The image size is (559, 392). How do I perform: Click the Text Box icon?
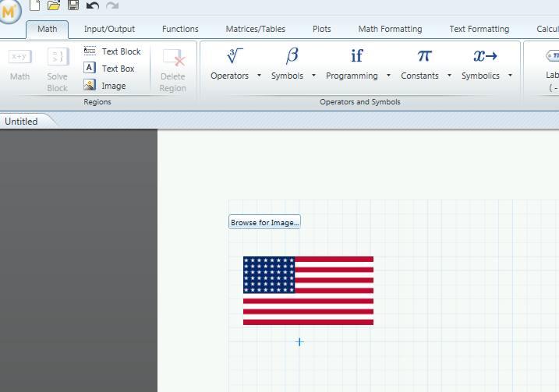pyautogui.click(x=90, y=68)
